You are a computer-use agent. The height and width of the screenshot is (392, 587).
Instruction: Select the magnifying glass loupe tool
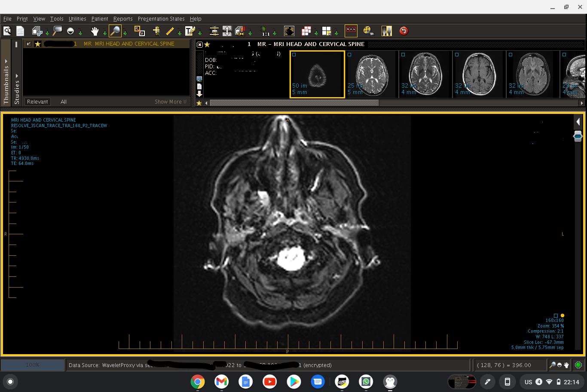click(x=58, y=31)
